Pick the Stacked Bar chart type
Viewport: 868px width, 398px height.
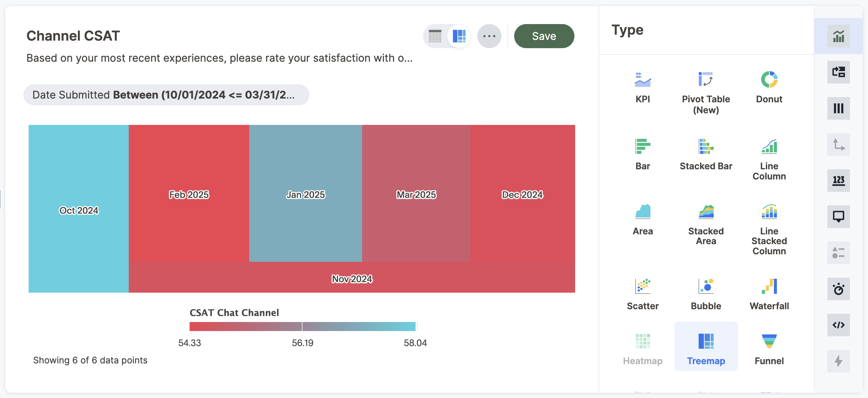[706, 154]
